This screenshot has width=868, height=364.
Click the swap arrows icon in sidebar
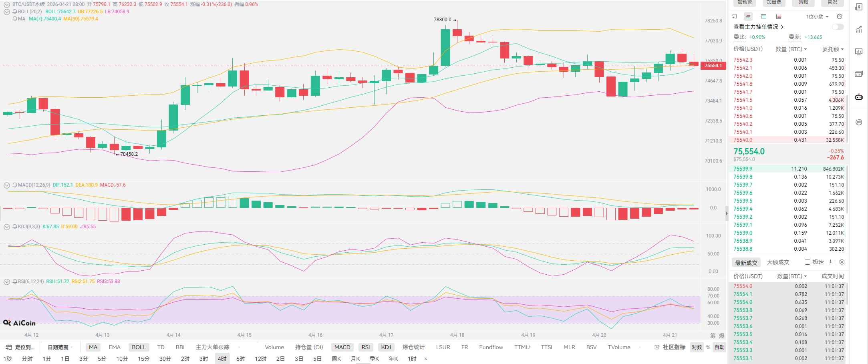(858, 122)
